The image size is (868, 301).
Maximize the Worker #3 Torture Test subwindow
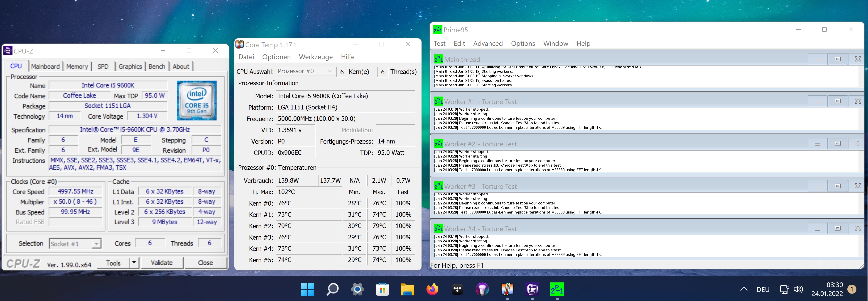pyautogui.click(x=838, y=186)
